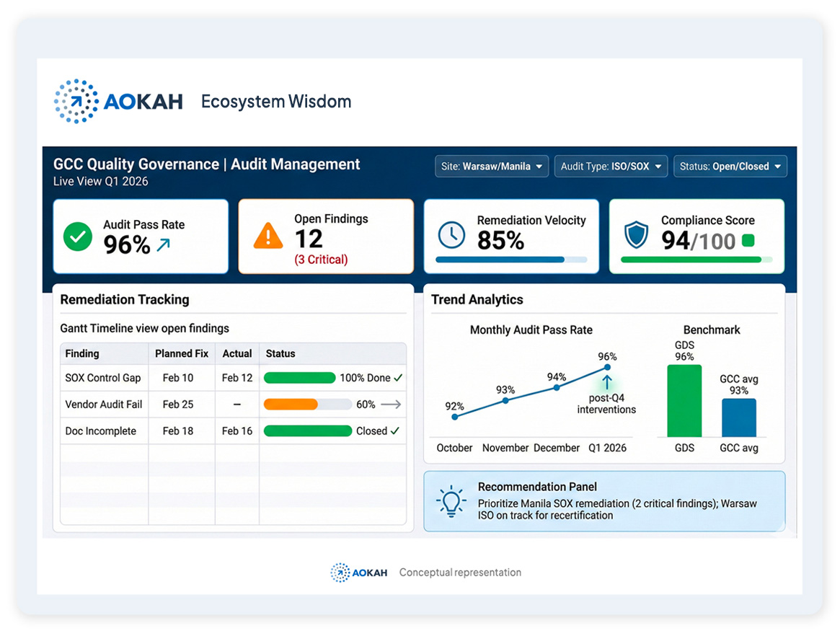Click the Q1 2026 data point on chart
Image resolution: width=840 pixels, height=636 pixels.
coord(607,368)
